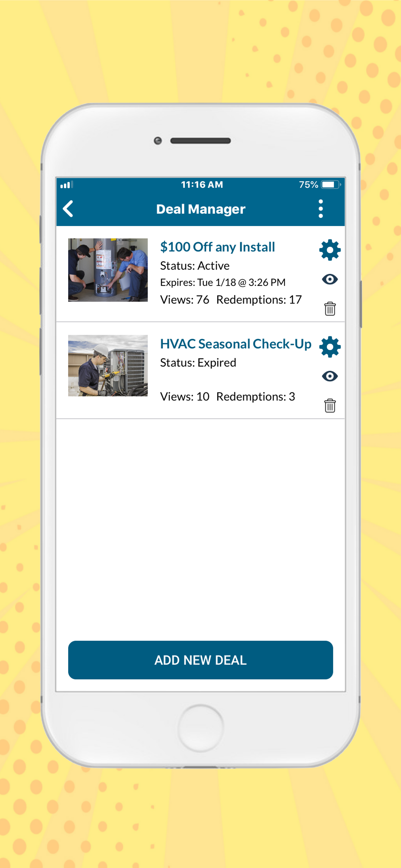
Task: Tap the Expires Tue 1/18 line
Action: pos(222,282)
